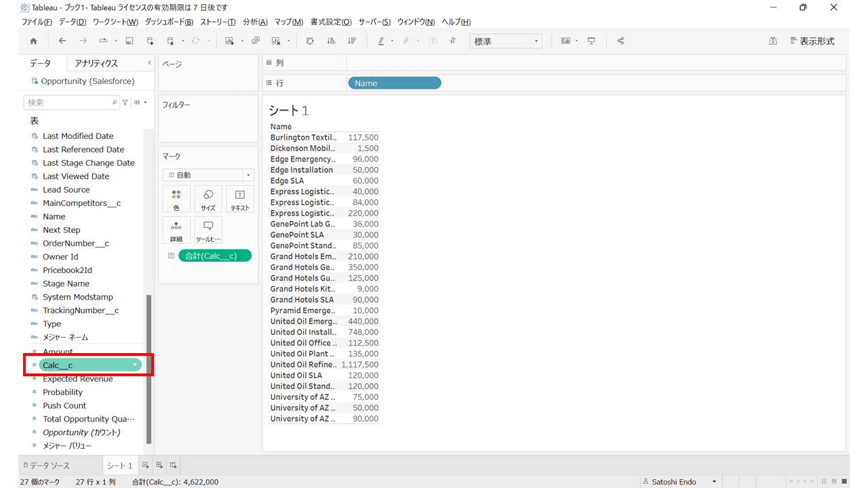Pin axis with the pushpin icon
This screenshot has width=868, height=488.
tap(453, 41)
